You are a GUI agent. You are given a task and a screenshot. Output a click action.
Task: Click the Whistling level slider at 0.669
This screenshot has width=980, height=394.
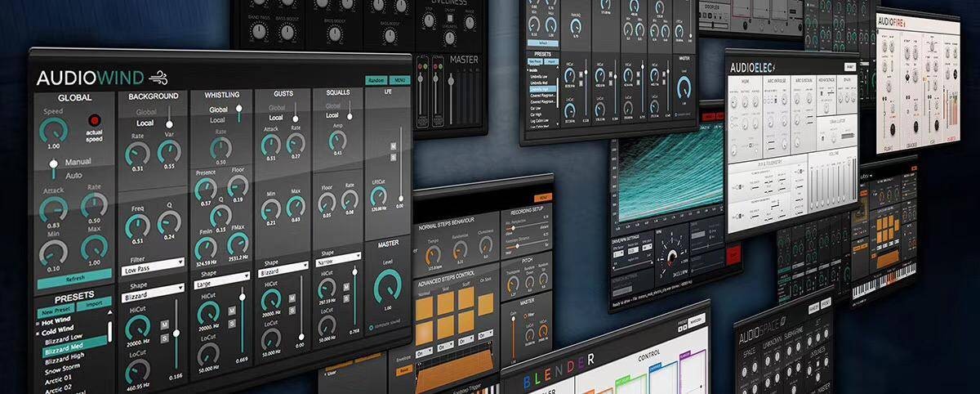(242, 319)
